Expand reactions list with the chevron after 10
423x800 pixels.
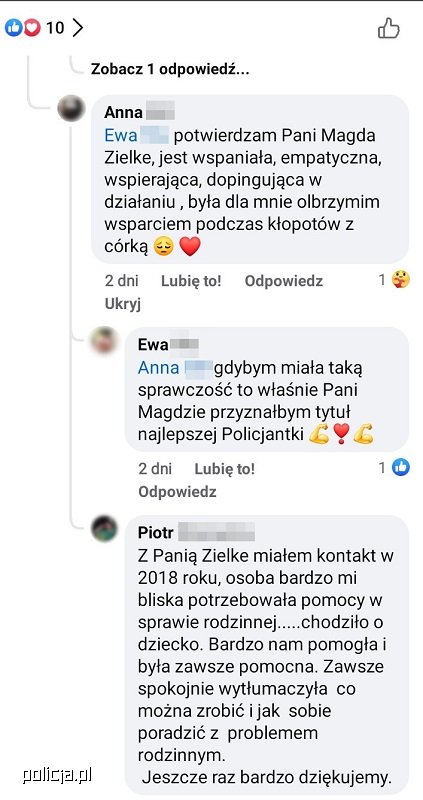tap(77, 28)
